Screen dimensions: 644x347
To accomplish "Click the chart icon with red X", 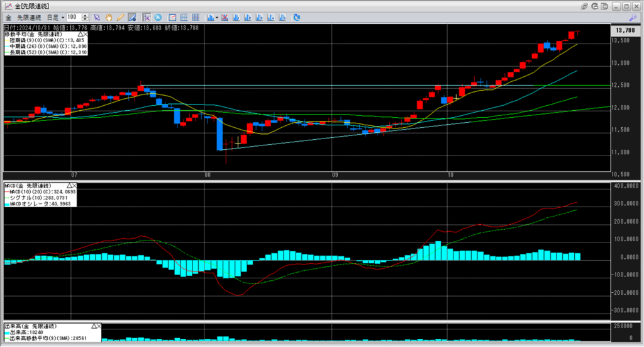I will [225, 17].
